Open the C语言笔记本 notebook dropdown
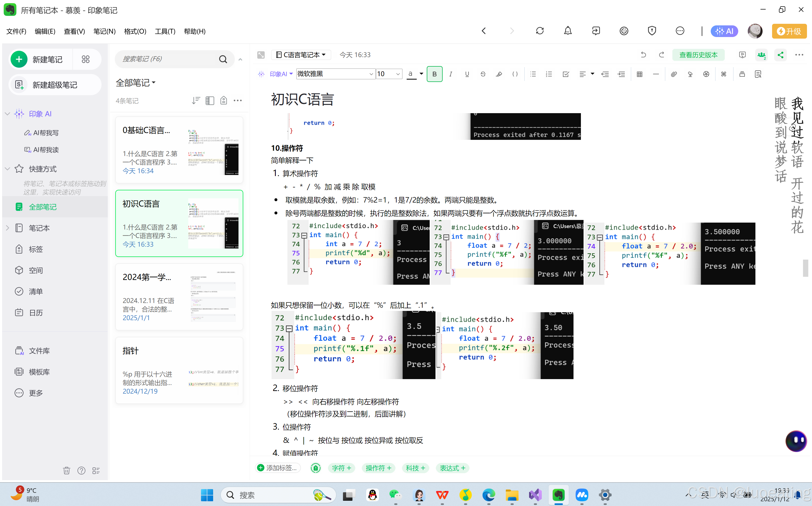The height and width of the screenshot is (506, 812). (x=301, y=55)
